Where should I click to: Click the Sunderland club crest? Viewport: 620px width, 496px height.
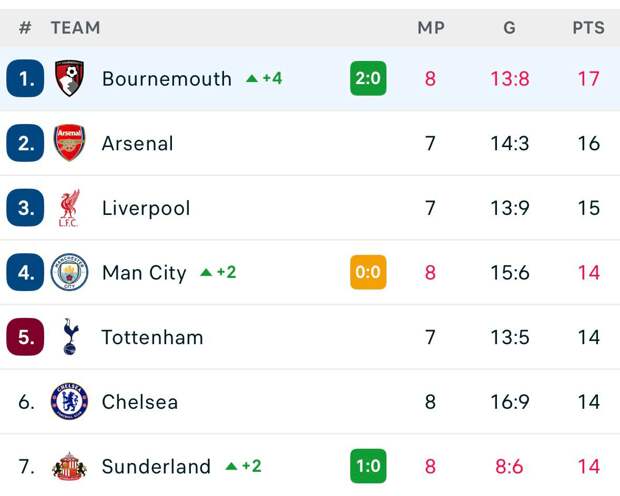click(69, 466)
